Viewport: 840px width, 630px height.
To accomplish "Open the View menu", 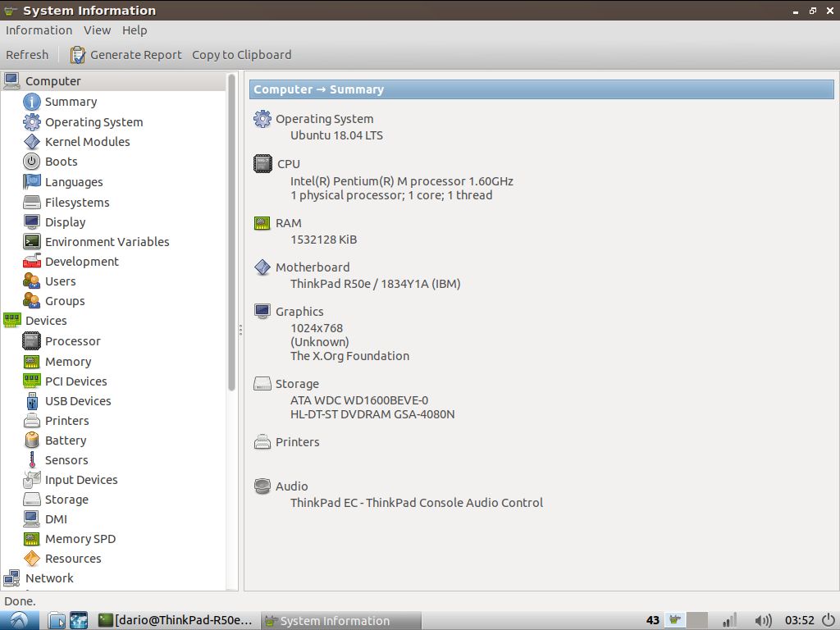I will [x=97, y=30].
